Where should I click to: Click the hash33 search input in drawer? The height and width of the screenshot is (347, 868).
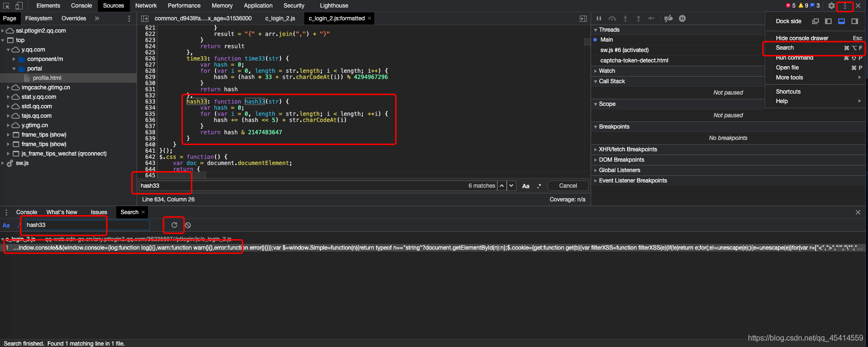87,225
